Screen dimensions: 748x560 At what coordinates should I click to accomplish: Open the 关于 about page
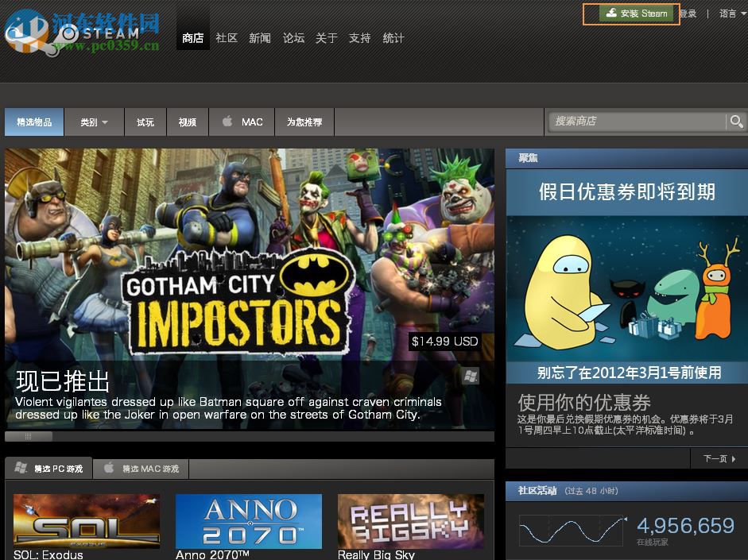326,37
